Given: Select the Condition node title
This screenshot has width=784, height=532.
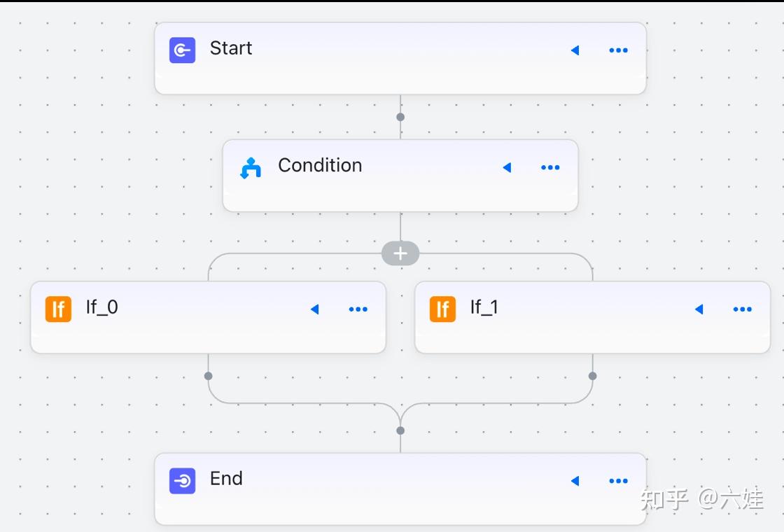Looking at the screenshot, I should pos(320,165).
